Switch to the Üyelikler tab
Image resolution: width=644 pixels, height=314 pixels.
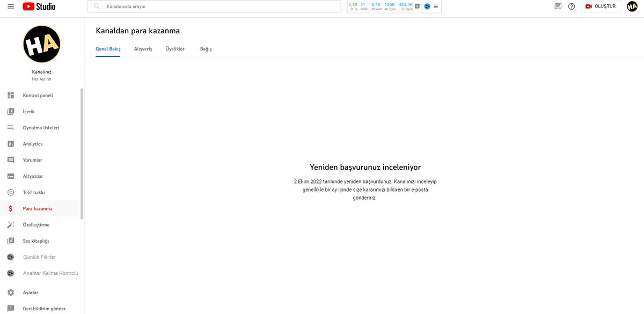click(x=175, y=49)
